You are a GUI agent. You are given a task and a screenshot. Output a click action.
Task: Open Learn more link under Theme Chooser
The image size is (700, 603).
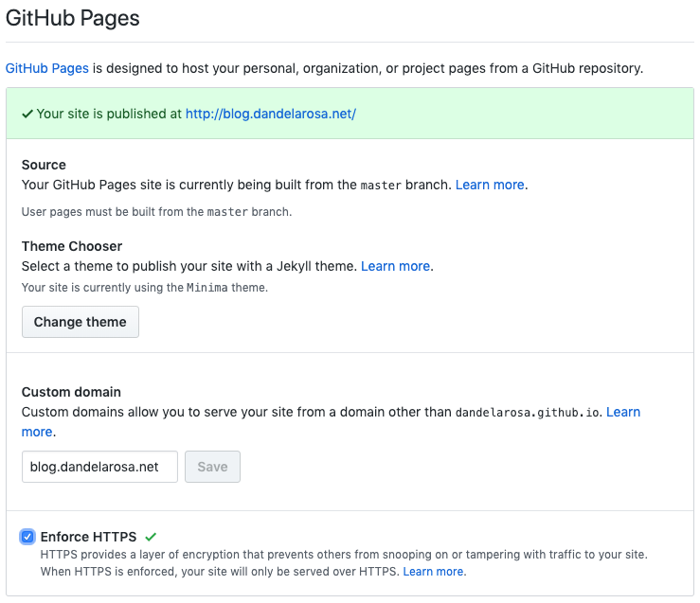(x=396, y=266)
